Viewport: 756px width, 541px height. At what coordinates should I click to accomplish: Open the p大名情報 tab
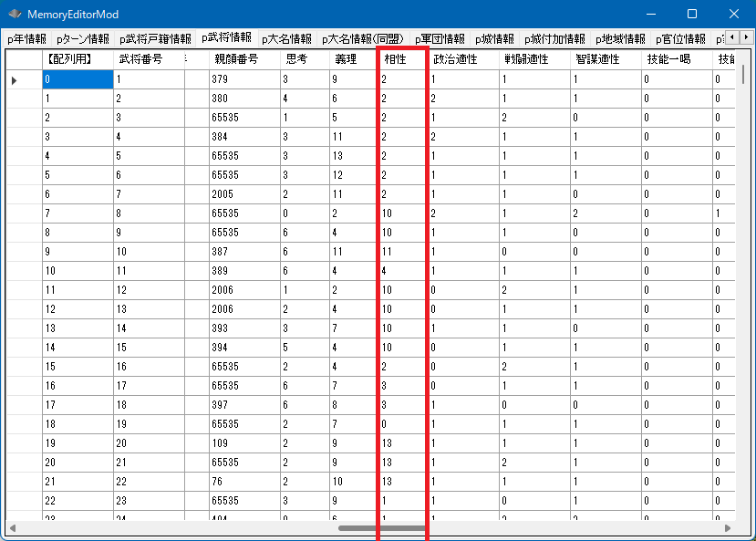point(286,39)
